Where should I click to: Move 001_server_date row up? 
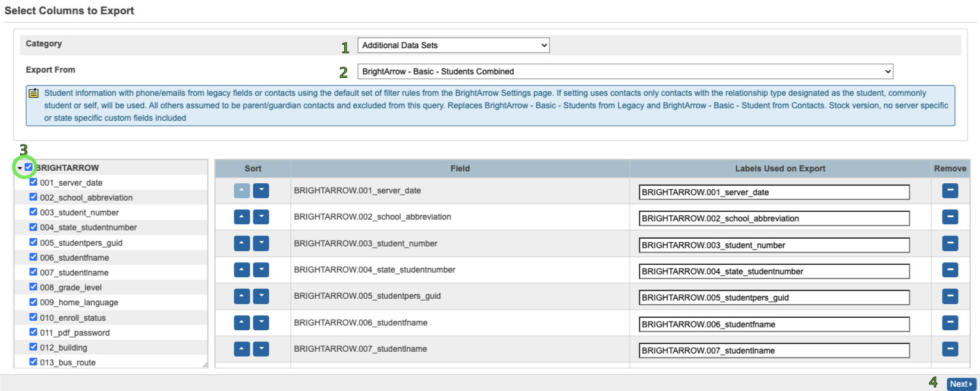coord(242,190)
